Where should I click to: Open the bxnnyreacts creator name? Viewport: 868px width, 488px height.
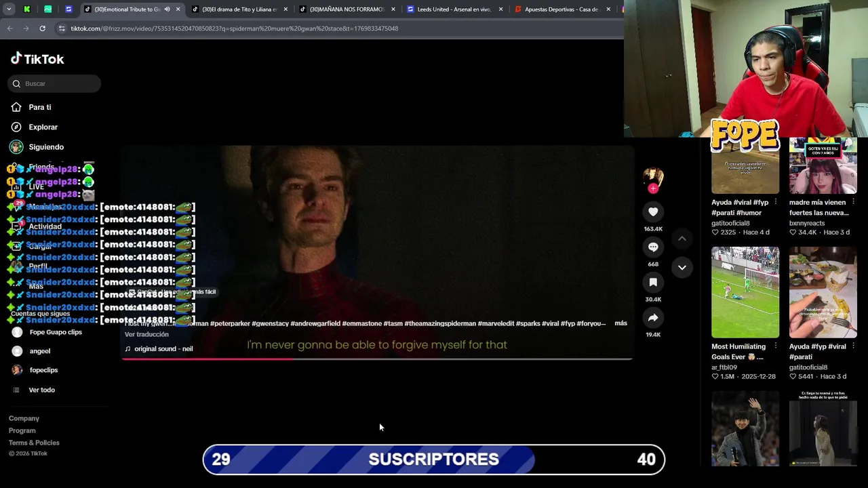pyautogui.click(x=807, y=223)
